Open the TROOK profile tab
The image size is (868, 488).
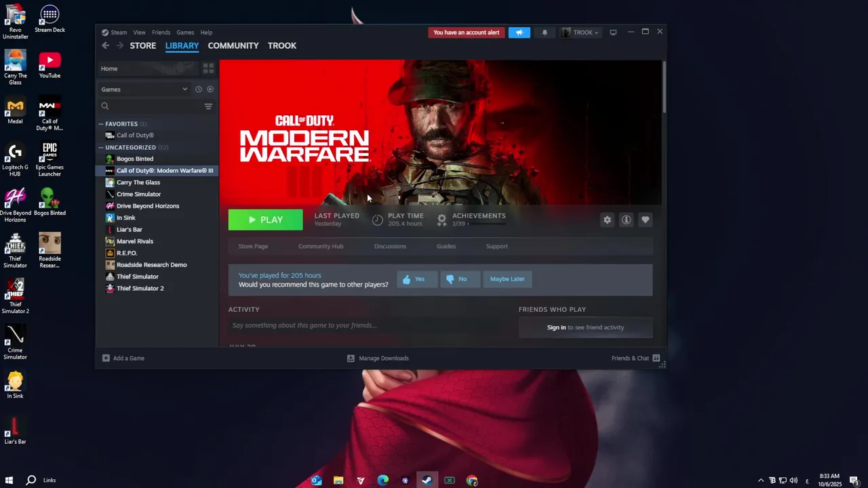(282, 45)
